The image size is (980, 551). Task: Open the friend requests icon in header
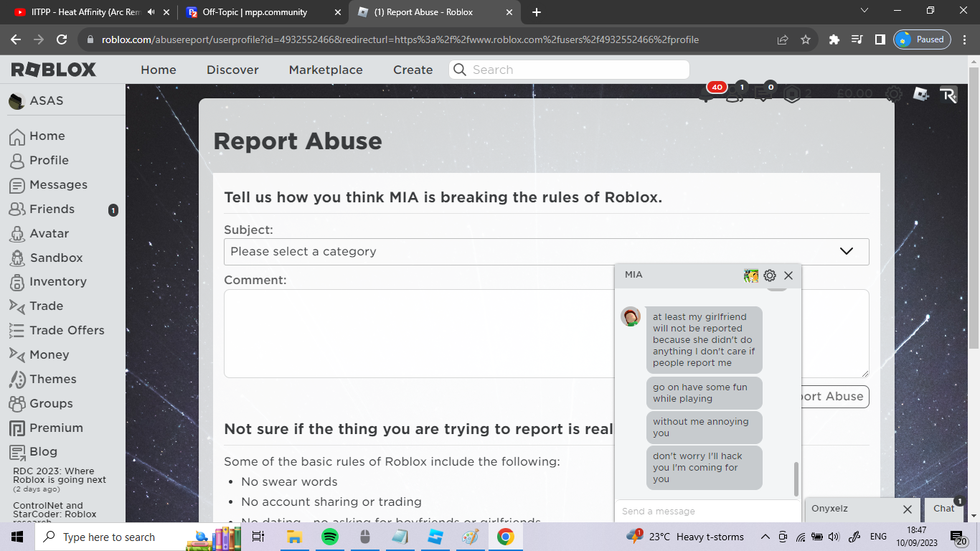(734, 94)
